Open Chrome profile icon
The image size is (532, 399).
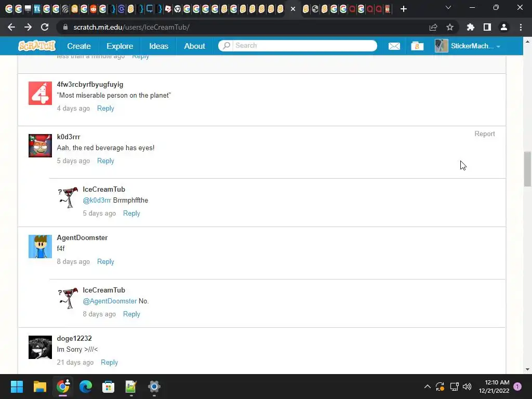coord(504,27)
